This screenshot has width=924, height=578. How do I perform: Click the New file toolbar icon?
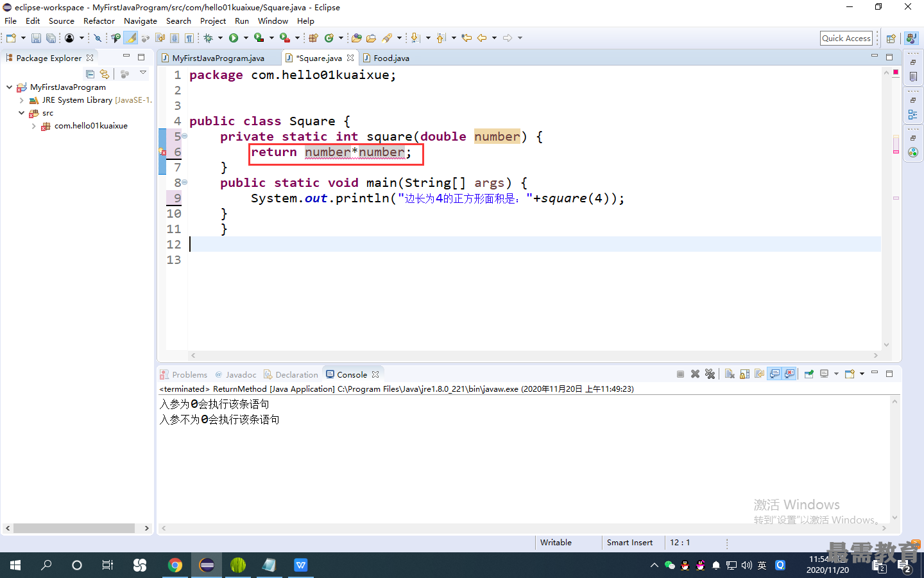pyautogui.click(x=12, y=38)
